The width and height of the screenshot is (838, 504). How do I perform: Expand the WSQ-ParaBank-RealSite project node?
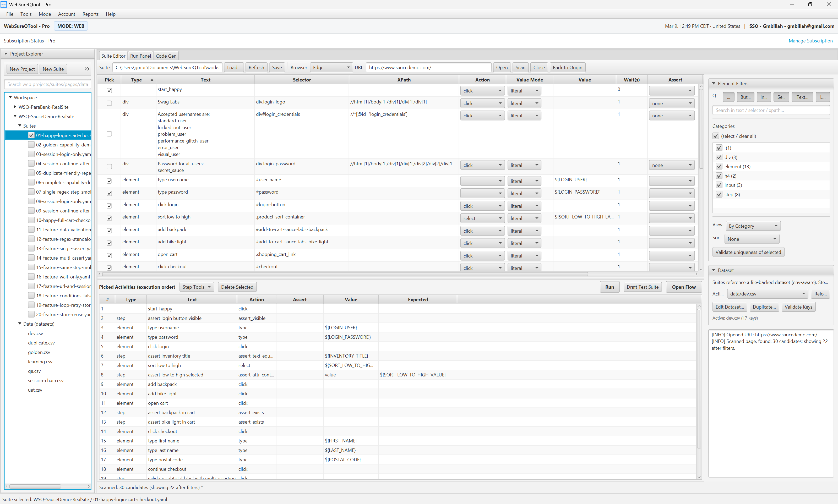(15, 107)
